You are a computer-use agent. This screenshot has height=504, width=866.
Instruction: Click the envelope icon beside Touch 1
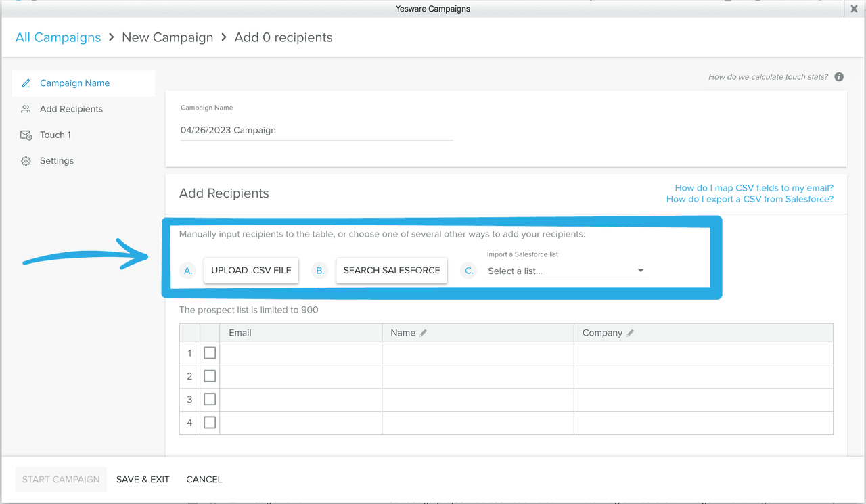coord(26,135)
